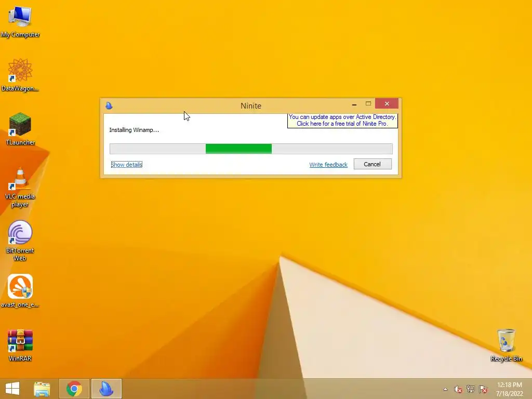Screen dimensions: 532x399
Task: Open the Action Center flag icon
Action: click(483, 389)
